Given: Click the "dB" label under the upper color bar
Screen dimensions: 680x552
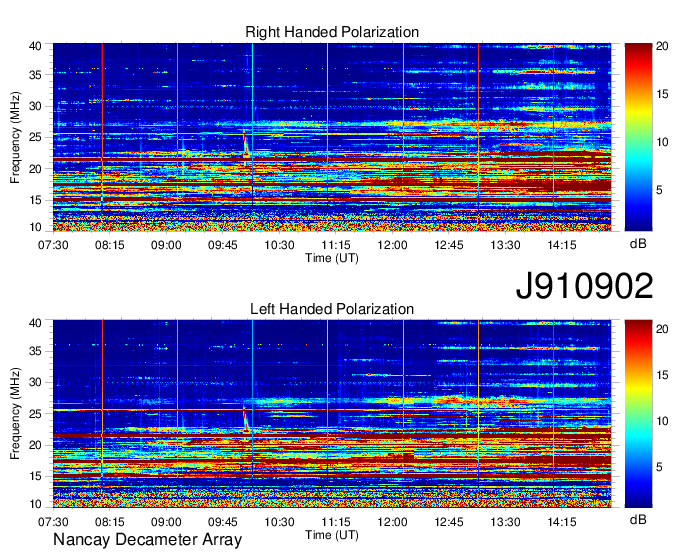Looking at the screenshot, I should coord(638,244).
